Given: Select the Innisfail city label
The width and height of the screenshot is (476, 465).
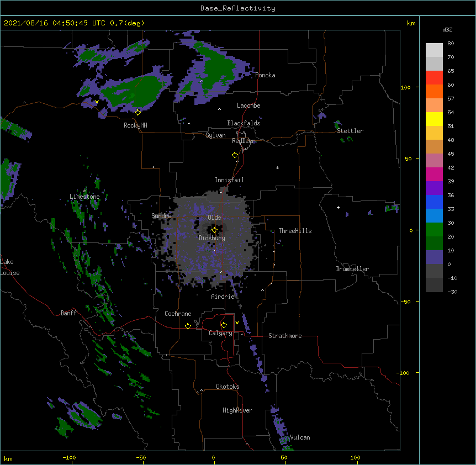Looking at the screenshot, I should (x=229, y=180).
